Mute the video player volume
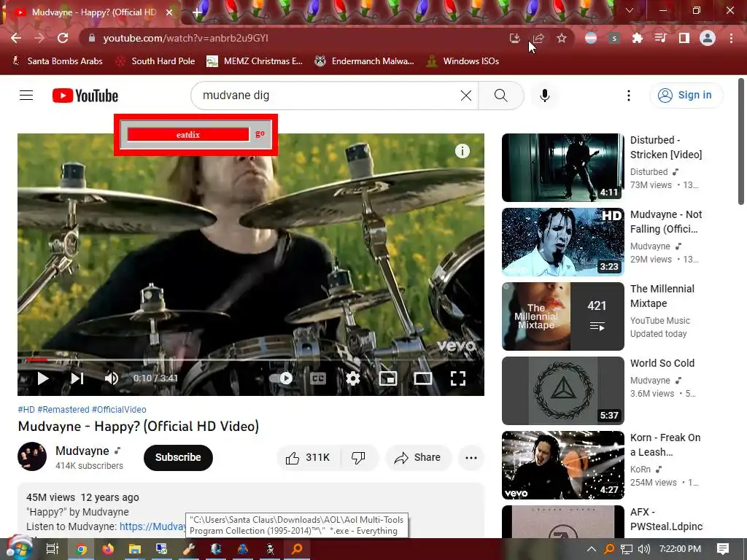The image size is (747, 560). click(111, 378)
